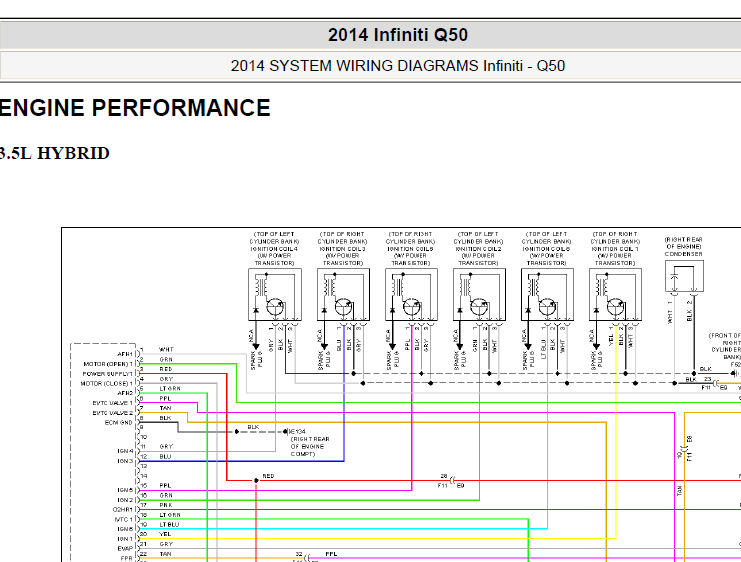The height and width of the screenshot is (562, 741).
Task: Point at the 'IGNITION COIL 1' label
Action: point(615,249)
